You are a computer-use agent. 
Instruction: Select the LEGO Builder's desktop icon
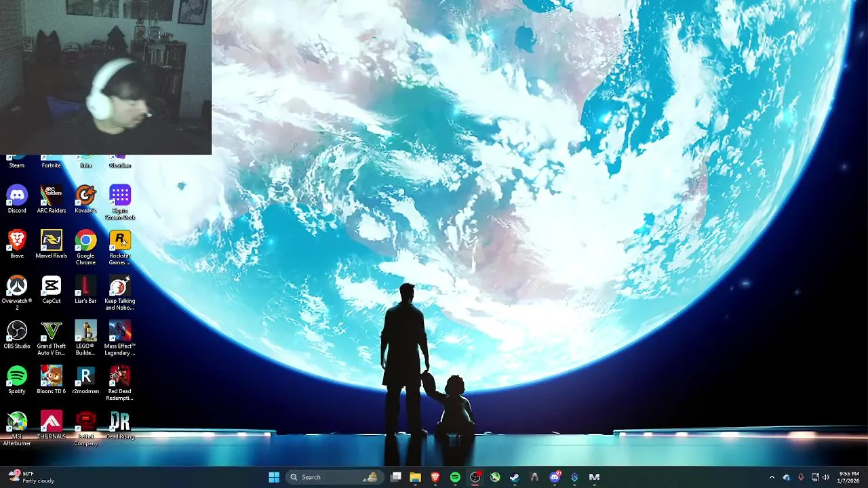85,338
